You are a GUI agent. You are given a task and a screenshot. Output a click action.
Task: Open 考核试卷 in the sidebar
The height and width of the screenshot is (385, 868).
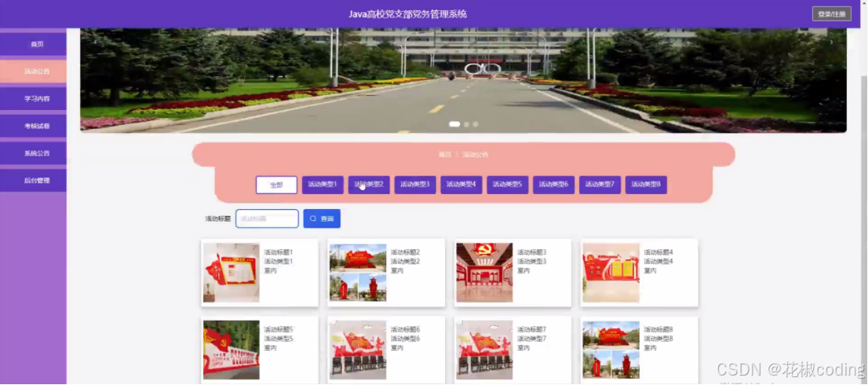(33, 126)
